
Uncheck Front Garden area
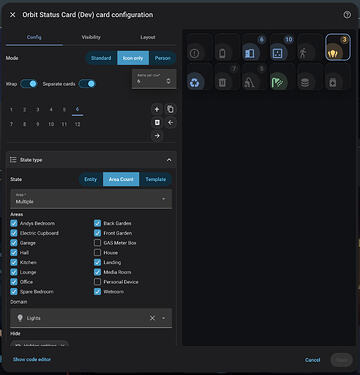(x=97, y=233)
